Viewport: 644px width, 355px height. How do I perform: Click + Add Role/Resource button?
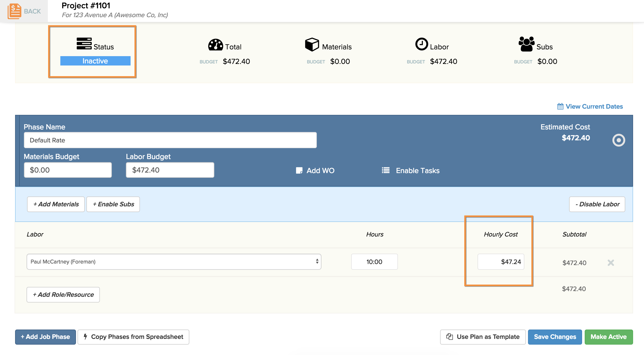63,295
